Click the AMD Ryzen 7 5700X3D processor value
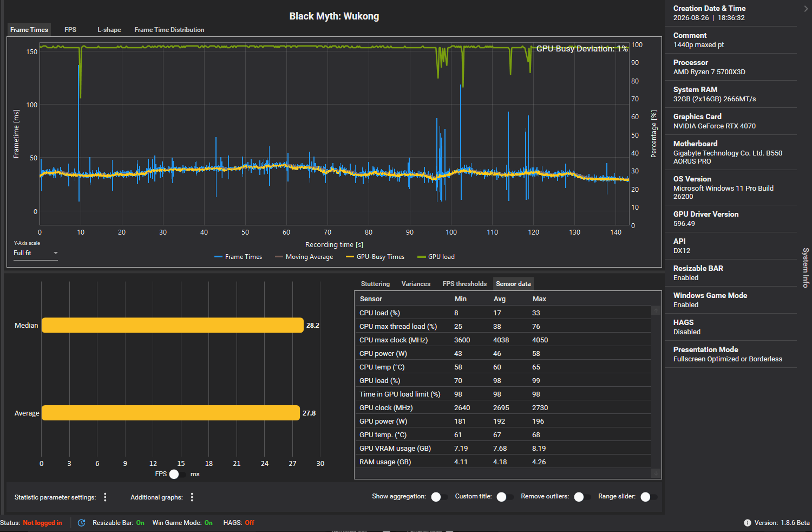 tap(709, 72)
